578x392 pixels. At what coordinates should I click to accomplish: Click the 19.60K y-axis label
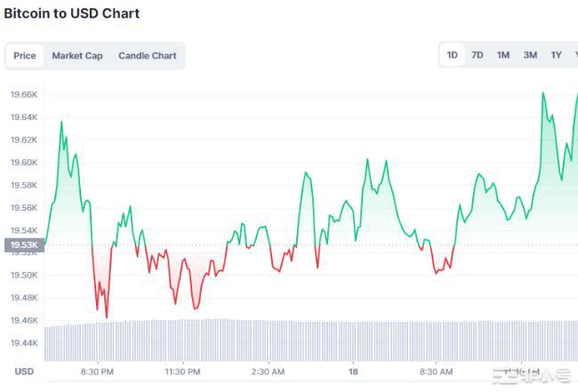24,163
